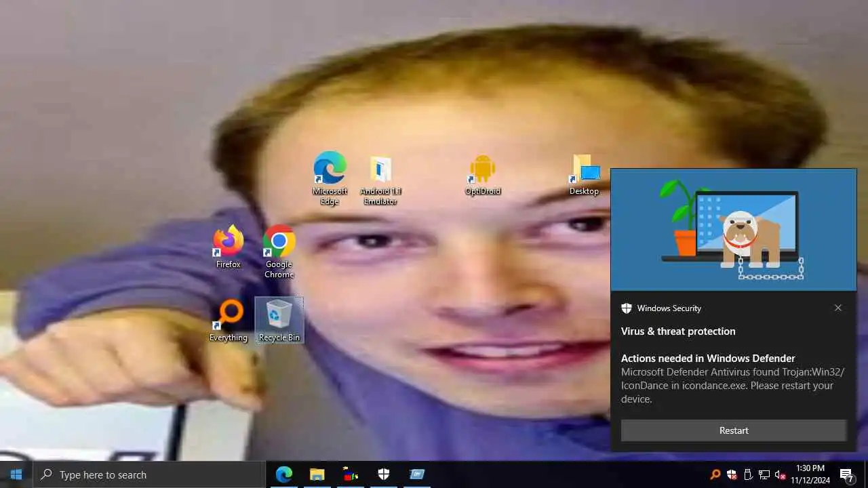The width and height of the screenshot is (868, 488).
Task: Open the network status tray icon
Action: 764,474
